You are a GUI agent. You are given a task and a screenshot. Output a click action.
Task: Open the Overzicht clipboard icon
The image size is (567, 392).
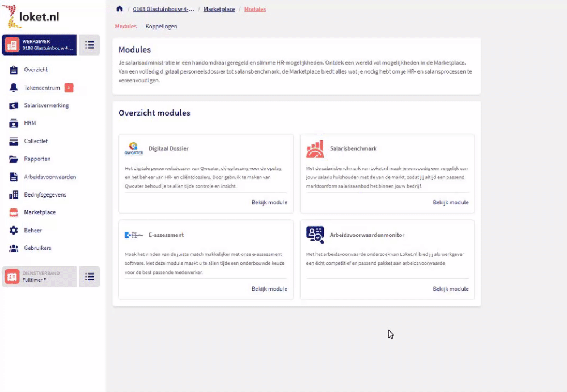[14, 70]
